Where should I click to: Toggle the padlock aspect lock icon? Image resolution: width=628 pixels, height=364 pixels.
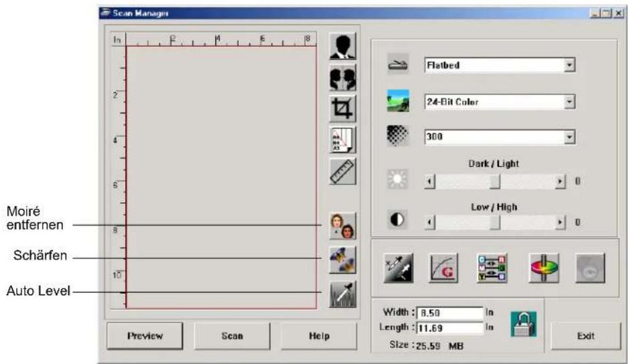click(x=524, y=324)
